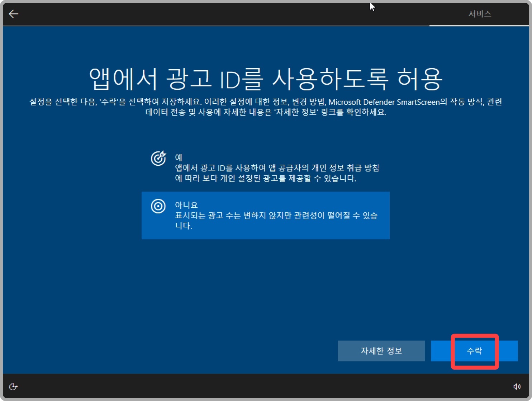Enable personalized ads by selecting 예
The width and height of the screenshot is (532, 401).
265,168
